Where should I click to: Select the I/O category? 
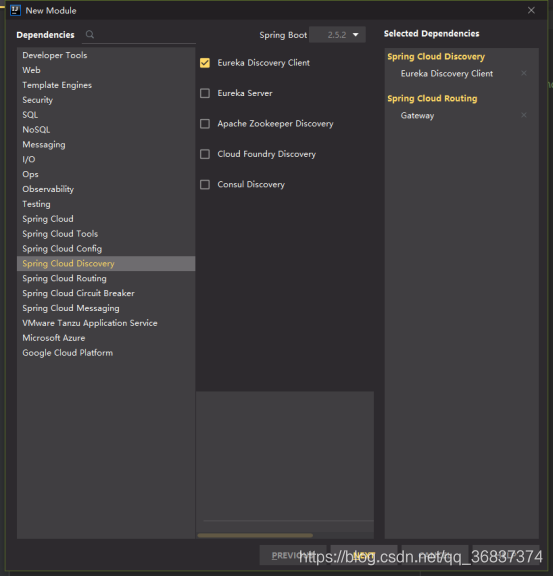106,159
